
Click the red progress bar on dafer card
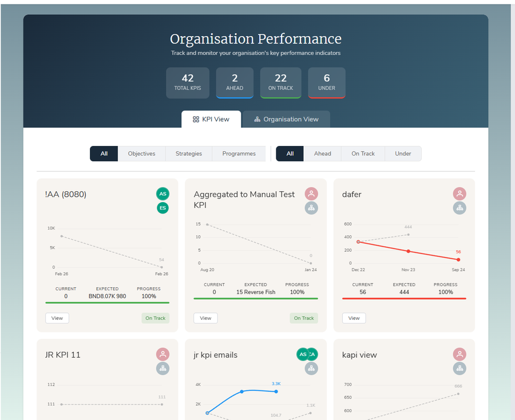coord(404,299)
